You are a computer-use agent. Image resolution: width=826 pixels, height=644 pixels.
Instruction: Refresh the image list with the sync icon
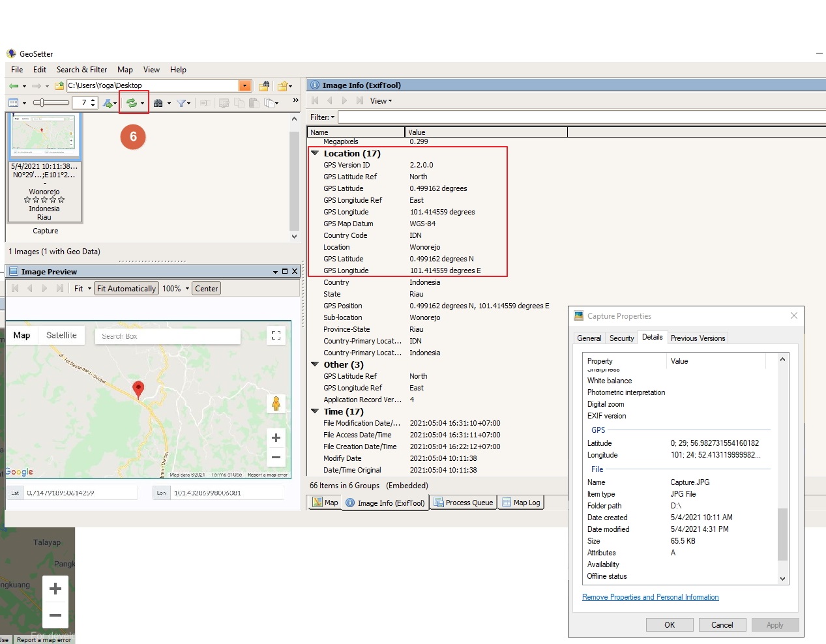click(x=132, y=102)
